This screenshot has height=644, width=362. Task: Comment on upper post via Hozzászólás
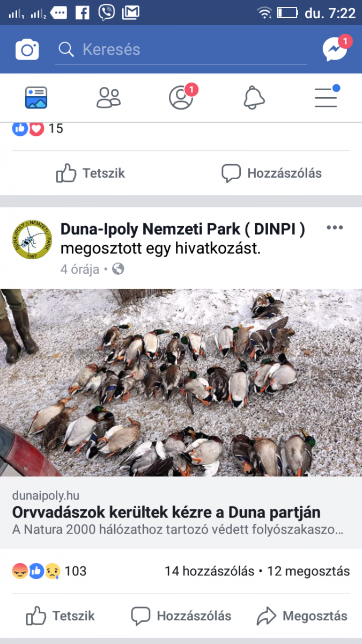(x=271, y=173)
